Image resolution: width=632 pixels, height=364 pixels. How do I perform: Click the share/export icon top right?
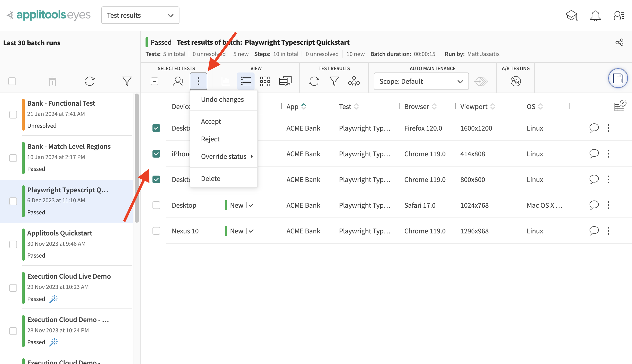(x=619, y=42)
